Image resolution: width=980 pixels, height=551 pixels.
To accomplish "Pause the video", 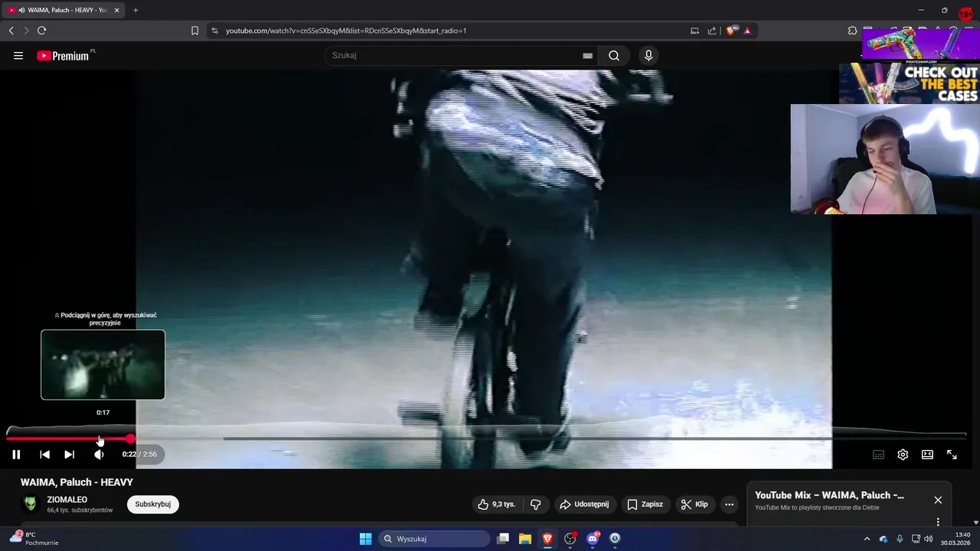I will click(16, 455).
